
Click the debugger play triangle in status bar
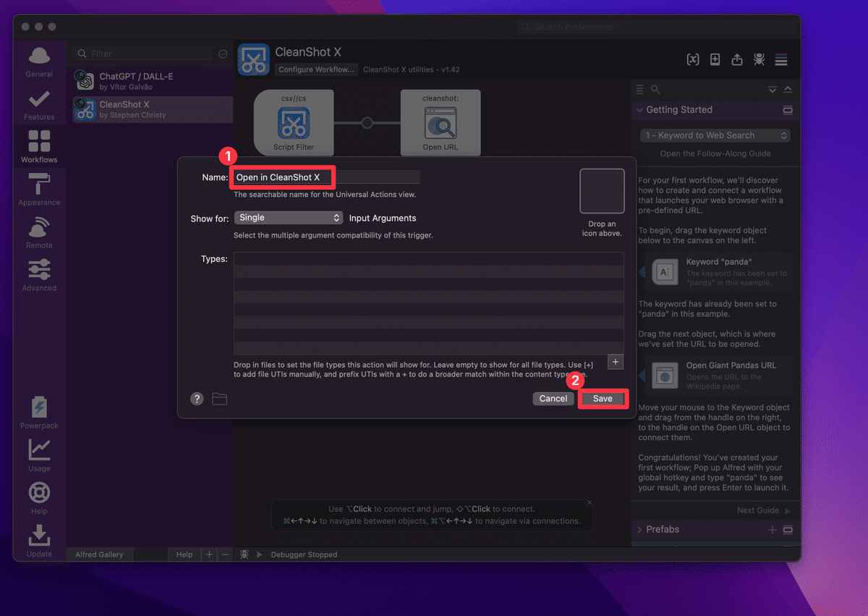(259, 554)
